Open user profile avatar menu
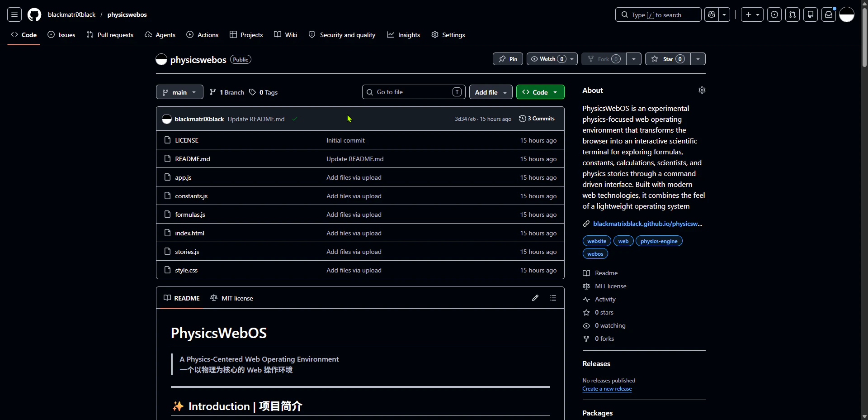This screenshot has width=868, height=420. [847, 14]
